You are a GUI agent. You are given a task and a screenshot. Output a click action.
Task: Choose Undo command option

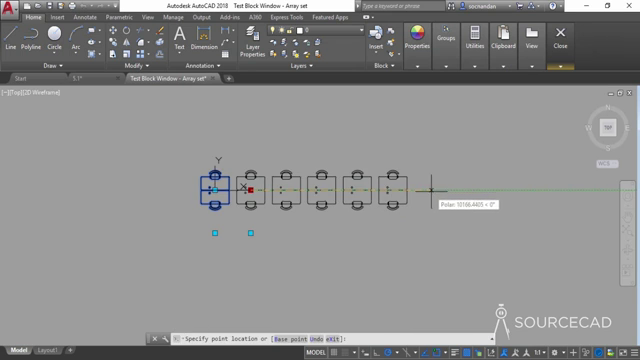click(x=316, y=339)
